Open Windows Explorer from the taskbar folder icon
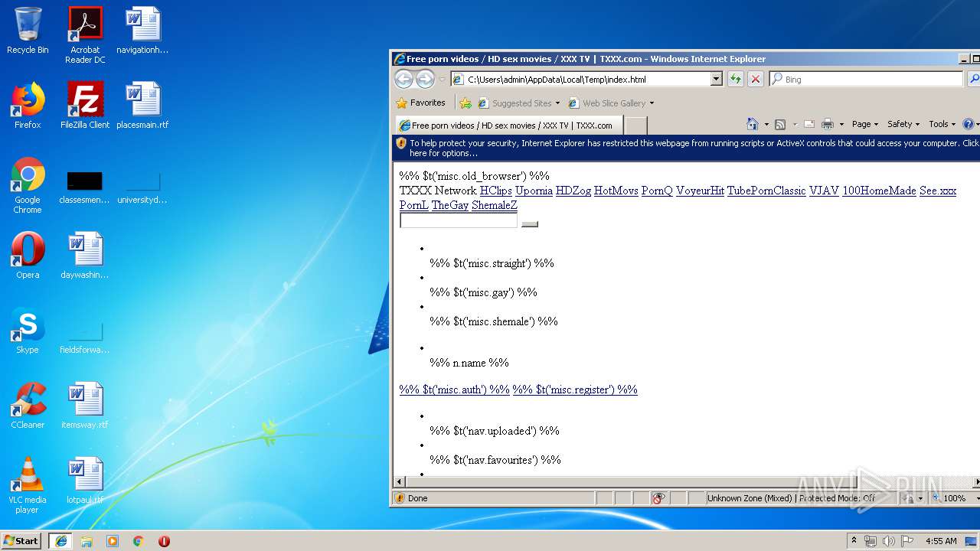The image size is (980, 551). [87, 541]
